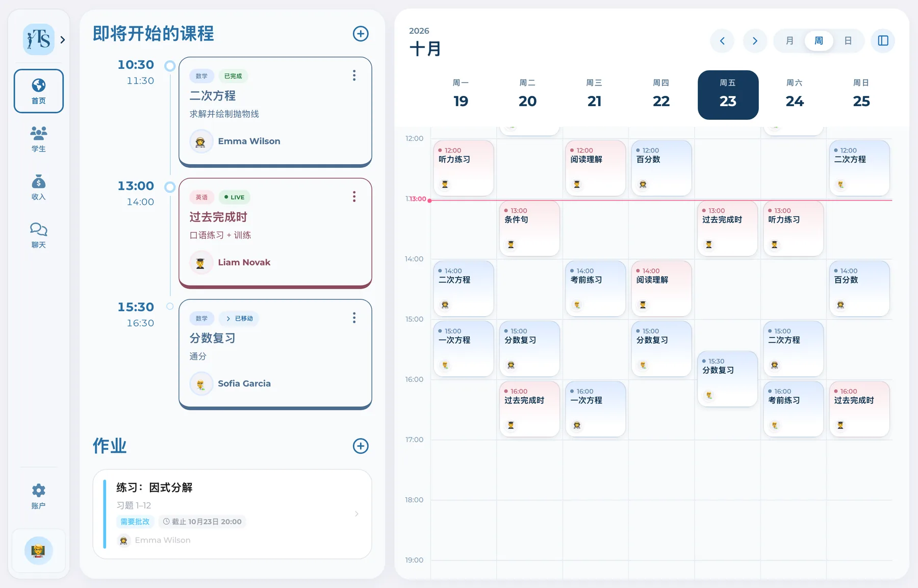
Task: Go to next week in calendar
Action: (x=755, y=41)
